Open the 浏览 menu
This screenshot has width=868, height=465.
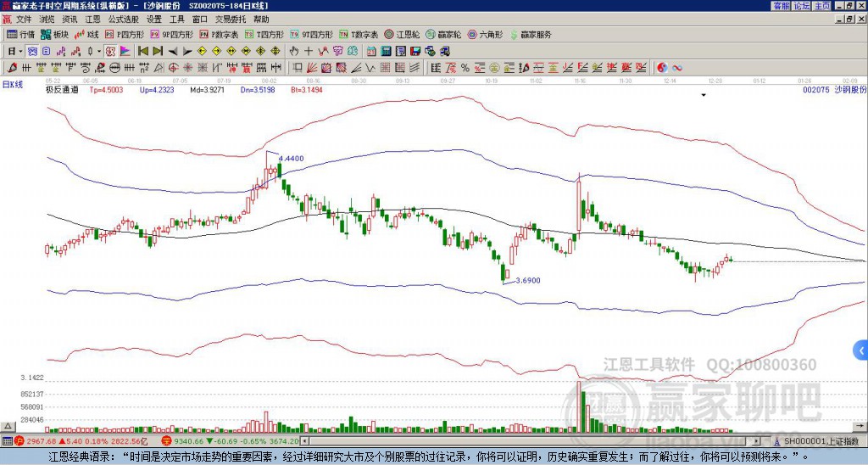click(x=47, y=20)
